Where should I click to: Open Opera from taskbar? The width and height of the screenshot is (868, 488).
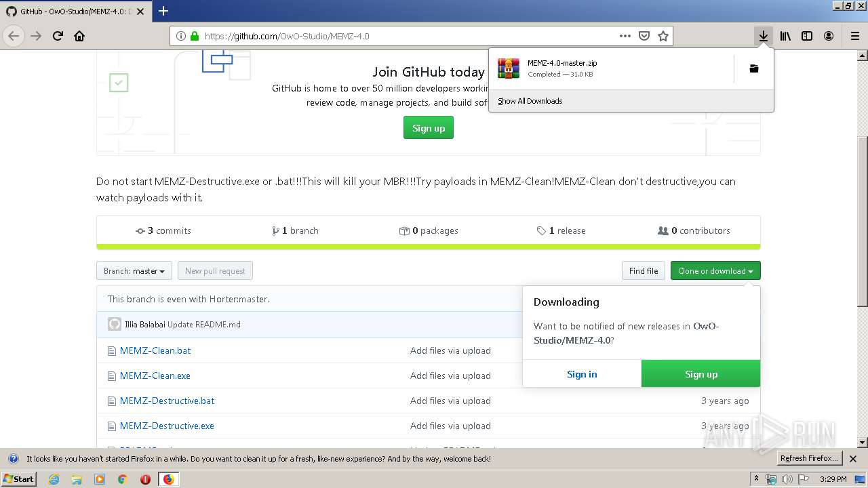coord(145,479)
